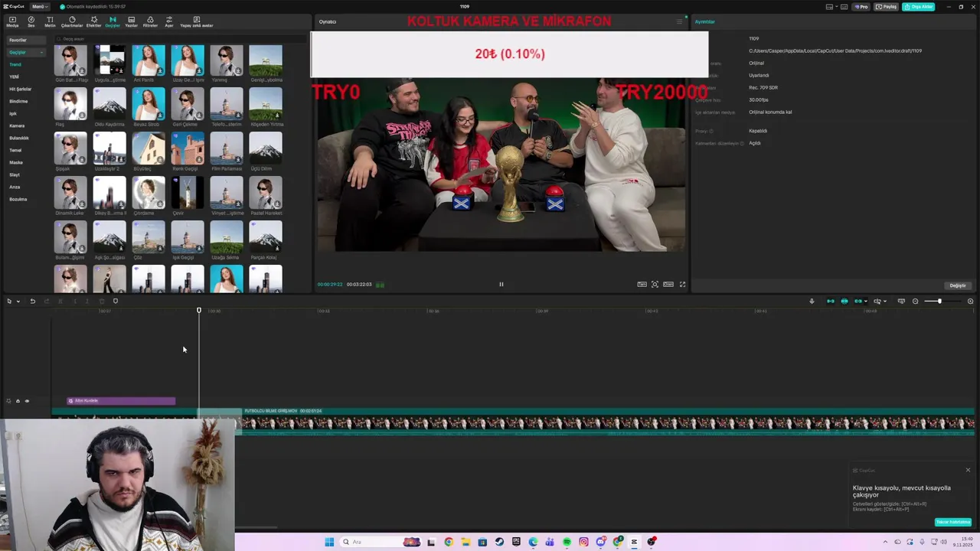Select the Renk Geçişi transition thumbnail
This screenshot has width=980, height=551.
pyautogui.click(x=188, y=148)
